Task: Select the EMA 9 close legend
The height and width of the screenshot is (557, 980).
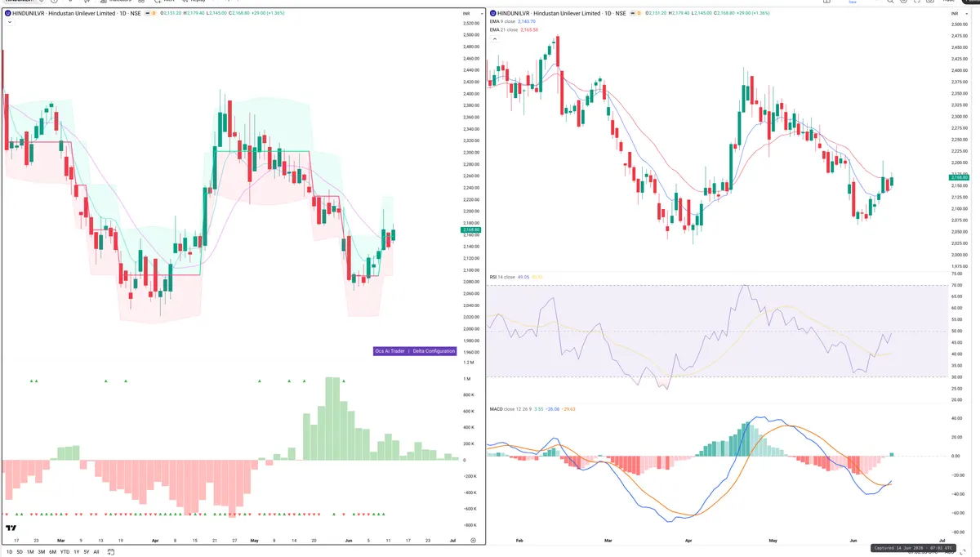Action: pos(503,21)
